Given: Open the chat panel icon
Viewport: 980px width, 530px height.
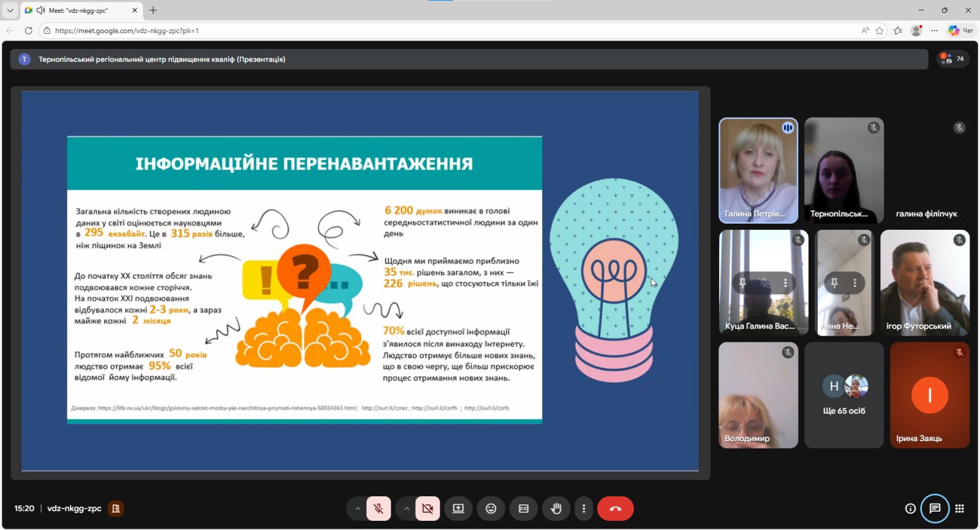Looking at the screenshot, I should point(935,509).
